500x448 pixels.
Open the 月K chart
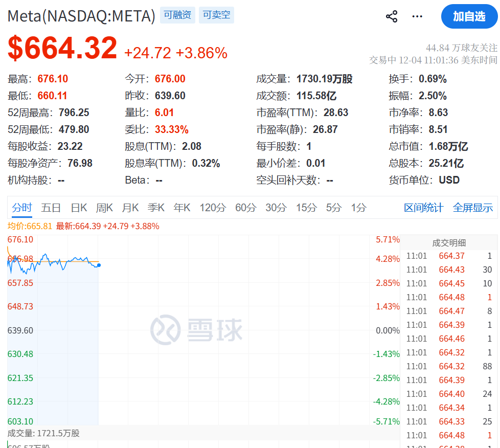pos(130,208)
